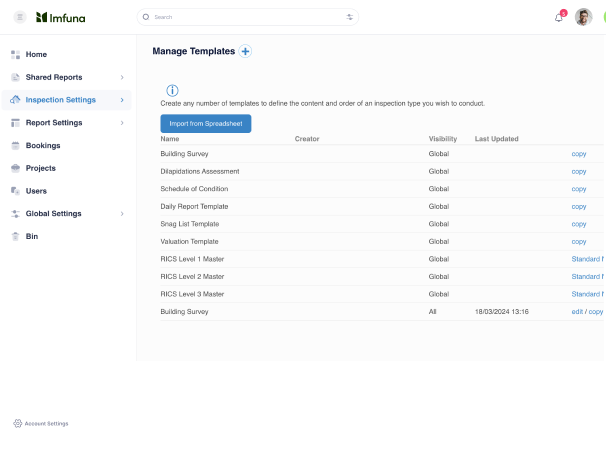Click the info icon above the description

coord(172,90)
